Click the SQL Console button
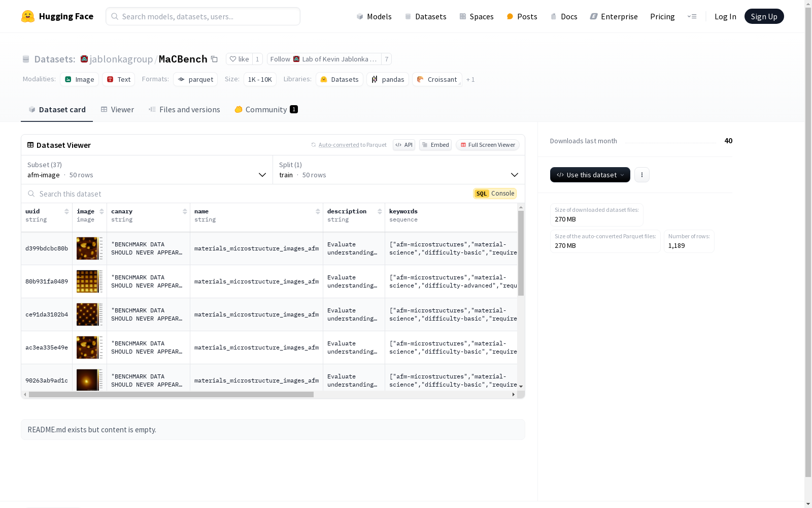Screen dimensions: 812x508 tap(495, 194)
